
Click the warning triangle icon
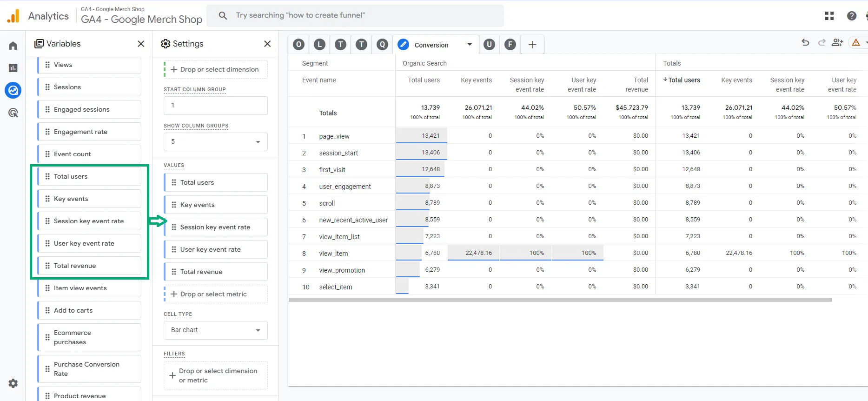[855, 42]
